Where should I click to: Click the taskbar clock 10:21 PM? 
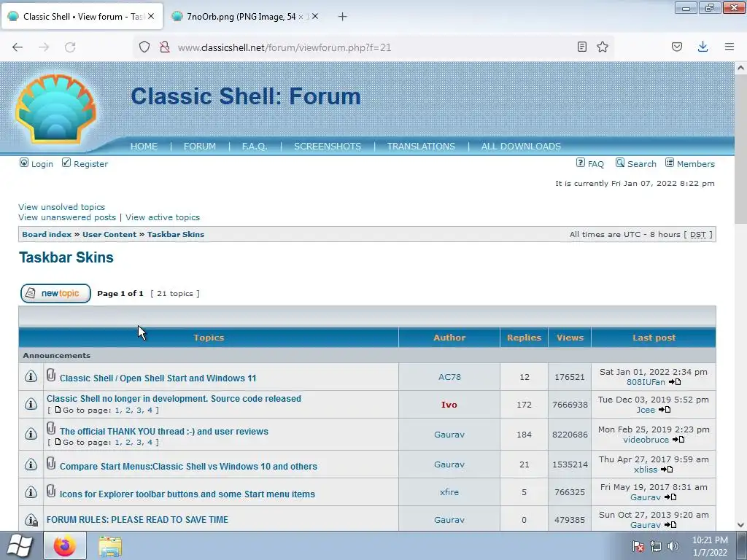[710, 540]
